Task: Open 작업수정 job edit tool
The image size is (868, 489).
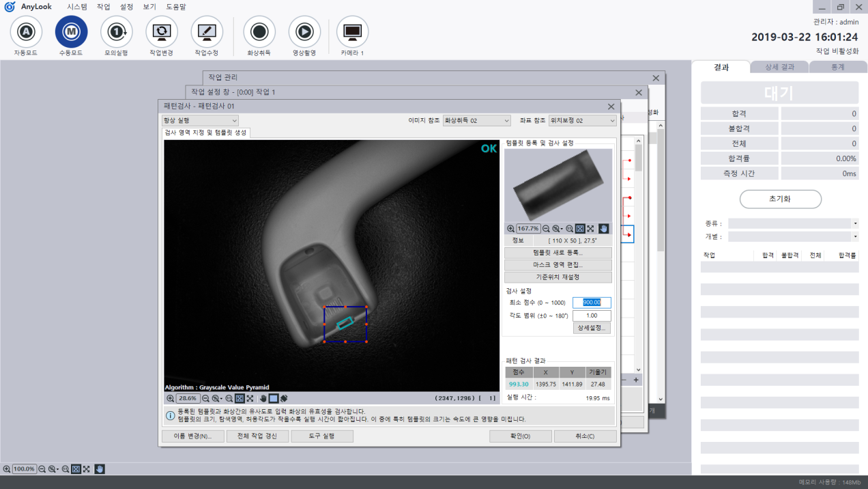Action: [x=207, y=32]
